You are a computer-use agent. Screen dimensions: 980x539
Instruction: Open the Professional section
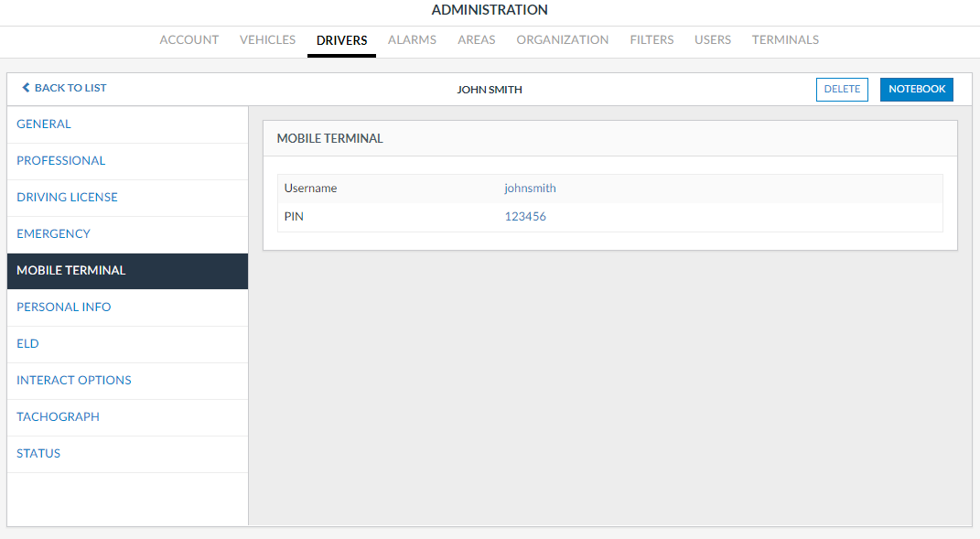pos(60,161)
